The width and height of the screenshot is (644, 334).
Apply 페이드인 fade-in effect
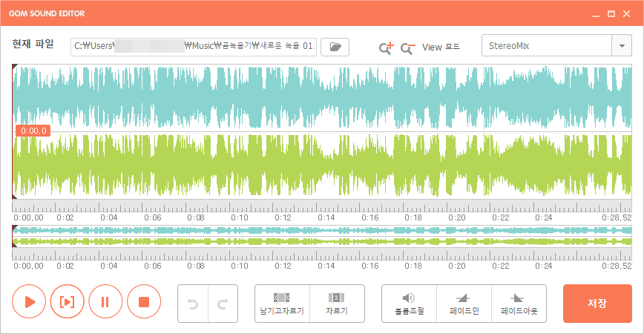click(x=464, y=304)
